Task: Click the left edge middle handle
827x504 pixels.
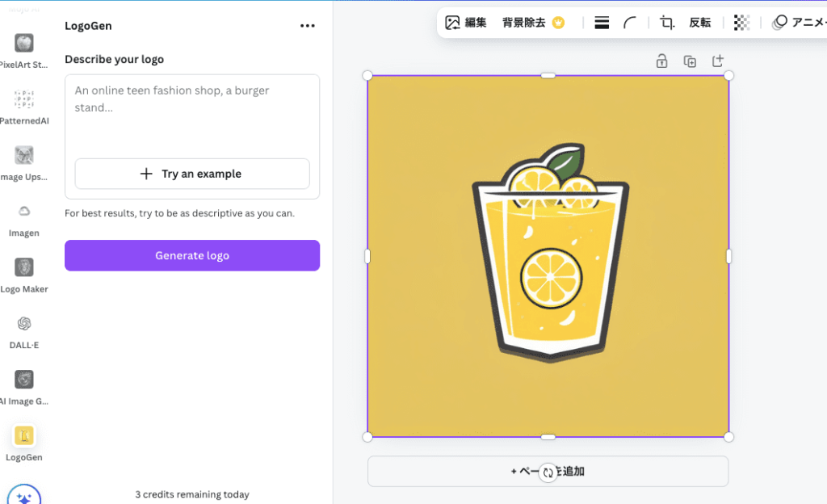Action: pyautogui.click(x=367, y=256)
